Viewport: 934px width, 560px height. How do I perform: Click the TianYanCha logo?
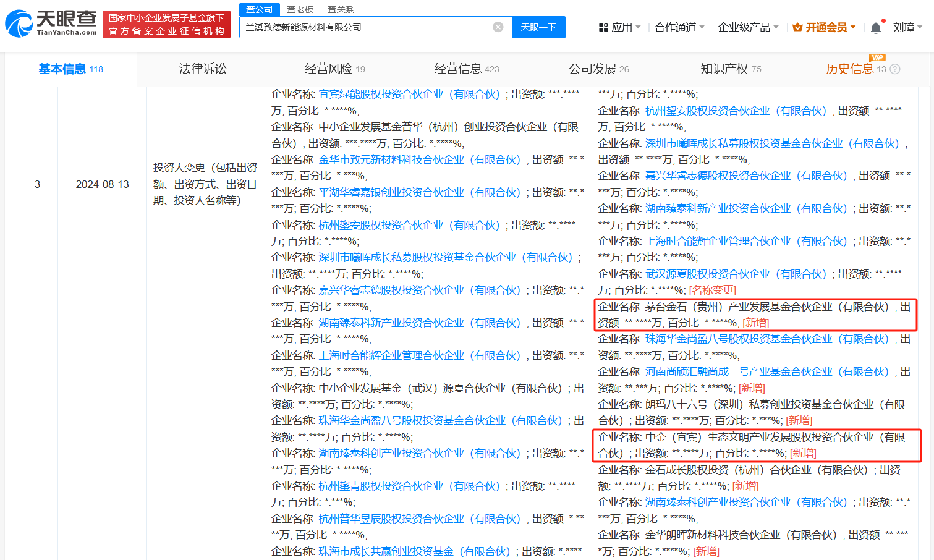coord(51,23)
